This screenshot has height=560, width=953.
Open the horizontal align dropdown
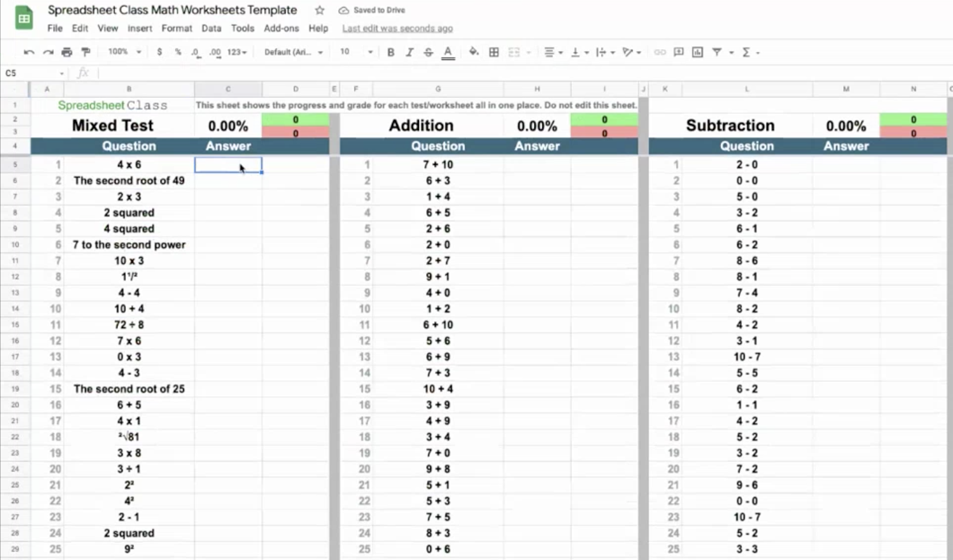pyautogui.click(x=554, y=52)
